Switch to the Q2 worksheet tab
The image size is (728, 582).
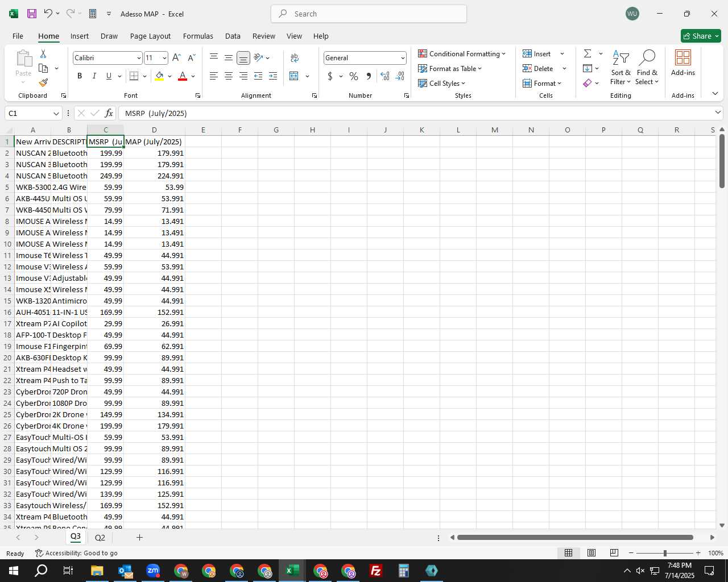click(100, 538)
